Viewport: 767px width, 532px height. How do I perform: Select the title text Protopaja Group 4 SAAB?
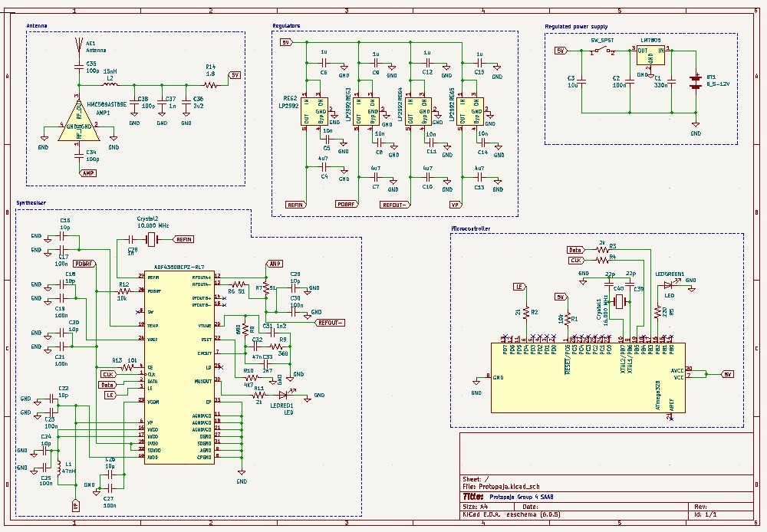[521, 497]
